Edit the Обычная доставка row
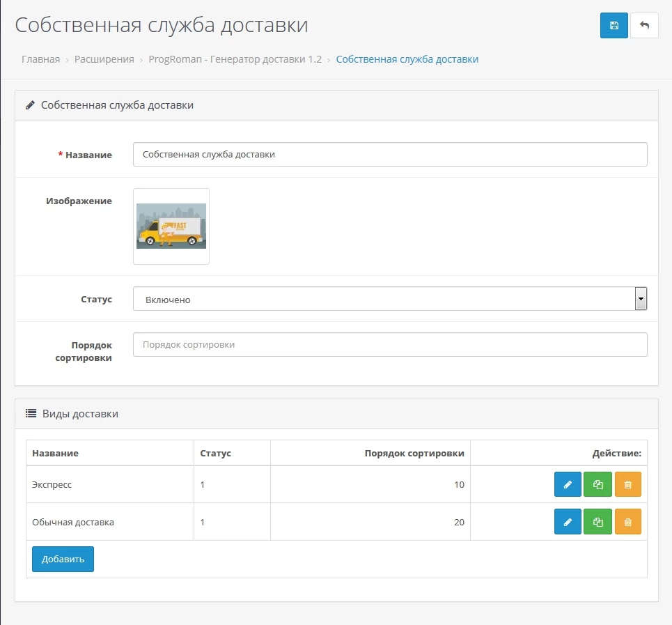Screen dimensions: 672x625 tap(568, 522)
